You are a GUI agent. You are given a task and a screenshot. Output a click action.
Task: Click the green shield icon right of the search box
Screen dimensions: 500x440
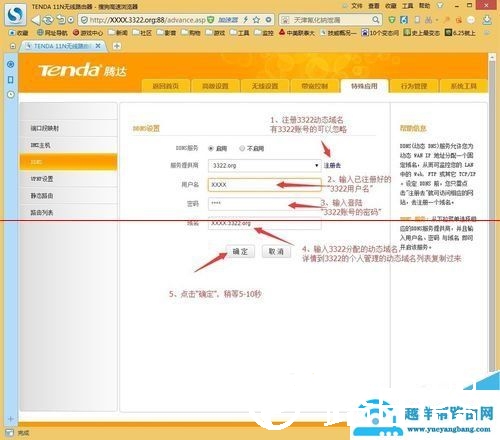[392, 20]
